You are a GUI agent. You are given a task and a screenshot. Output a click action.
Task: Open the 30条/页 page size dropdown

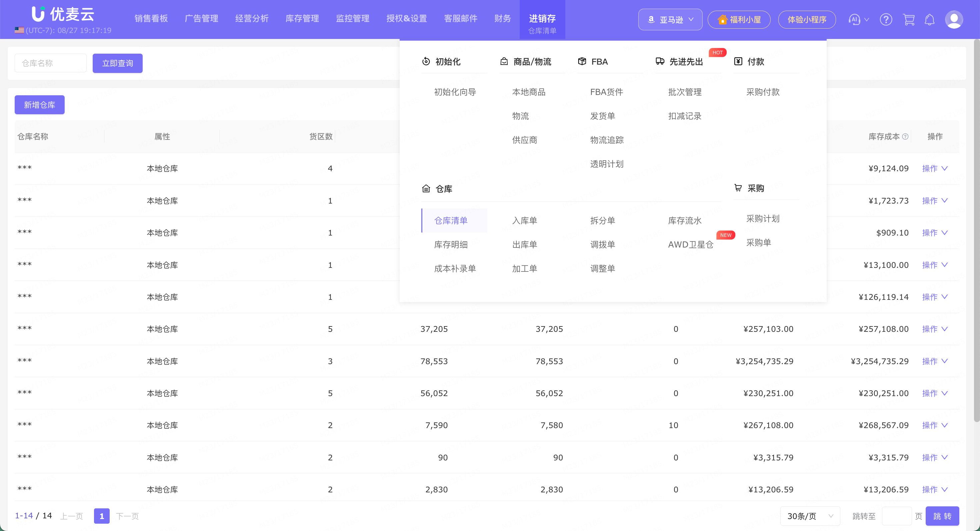point(810,516)
